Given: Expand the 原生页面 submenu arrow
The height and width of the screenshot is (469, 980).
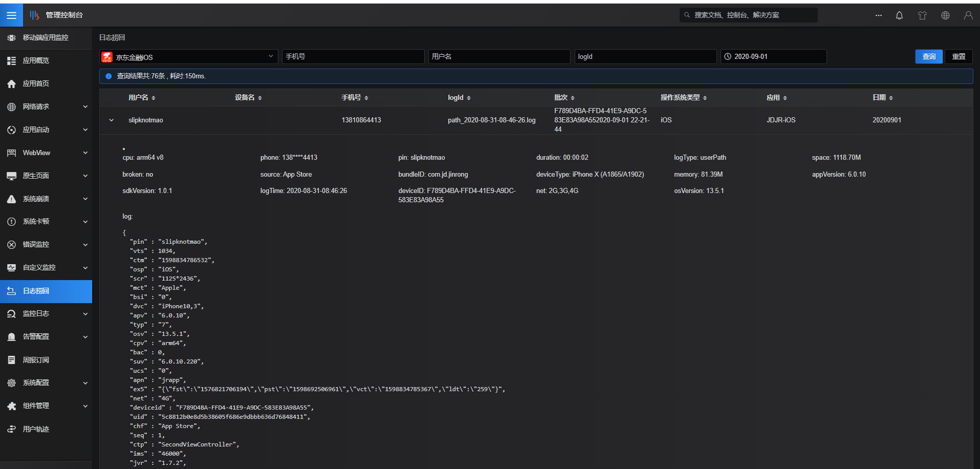Looking at the screenshot, I should coord(85,176).
